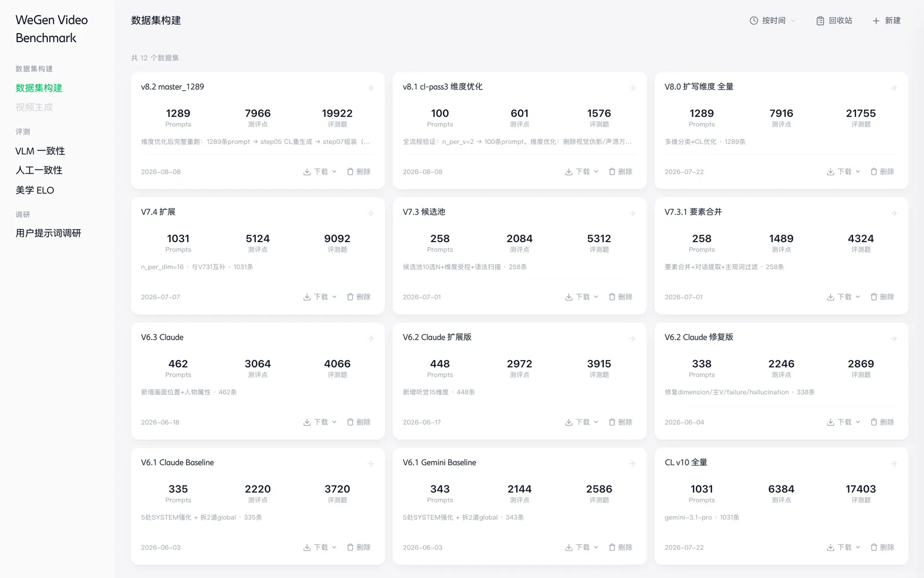
Task: Open the 回收站 recycle bin
Action: pos(834,21)
